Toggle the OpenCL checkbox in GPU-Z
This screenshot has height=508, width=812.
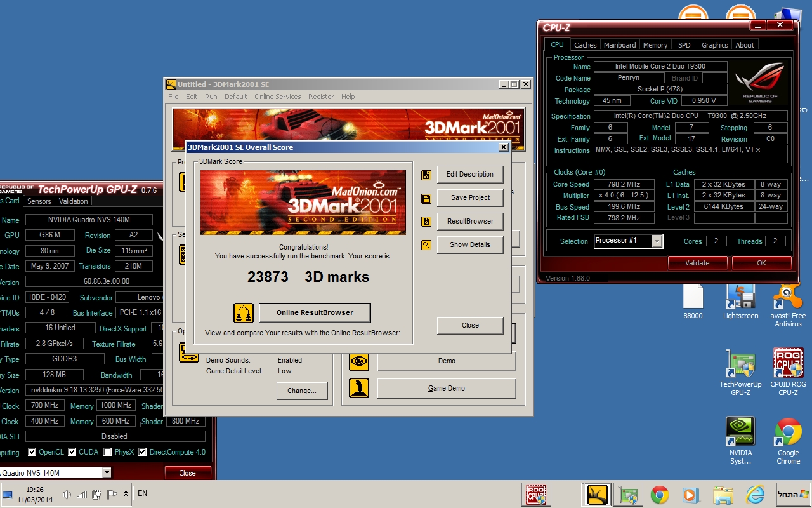pyautogui.click(x=32, y=452)
